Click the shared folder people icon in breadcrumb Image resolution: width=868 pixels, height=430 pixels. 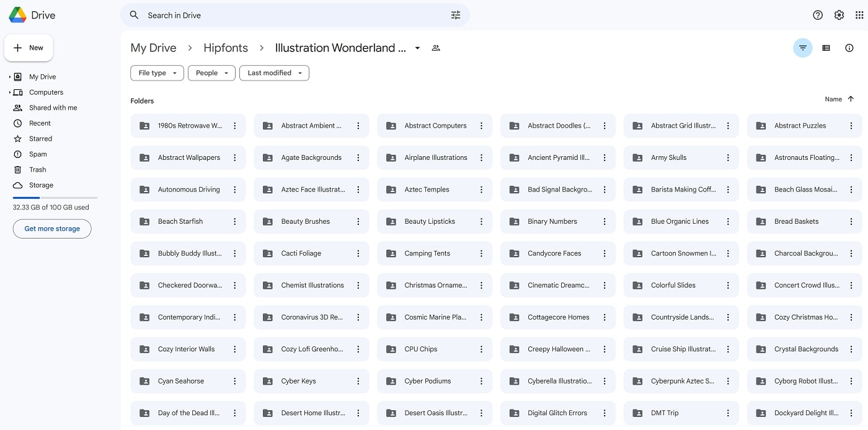436,48
